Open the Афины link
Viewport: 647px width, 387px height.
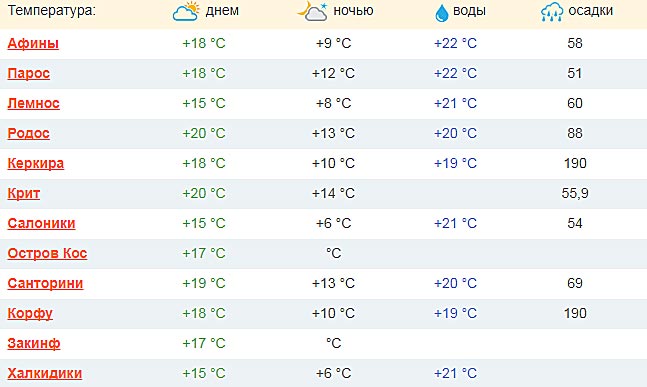click(x=33, y=43)
